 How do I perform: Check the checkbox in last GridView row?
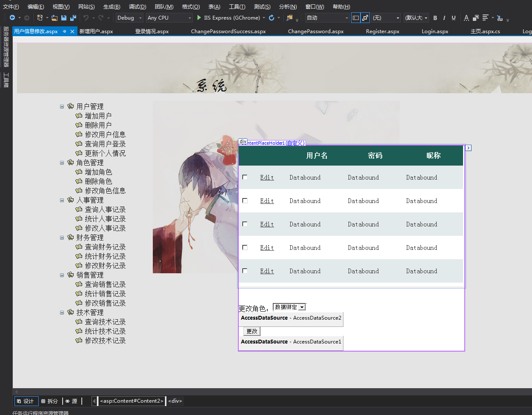pos(245,271)
